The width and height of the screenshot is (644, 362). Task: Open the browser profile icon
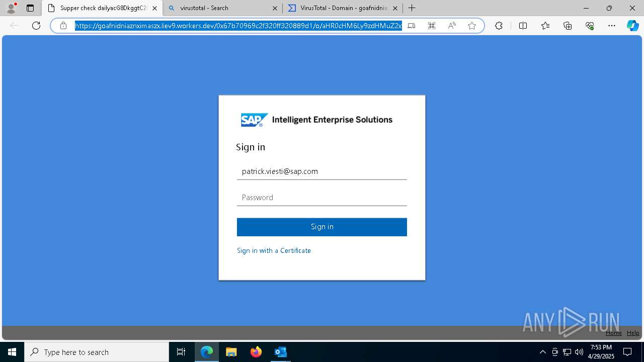(11, 8)
